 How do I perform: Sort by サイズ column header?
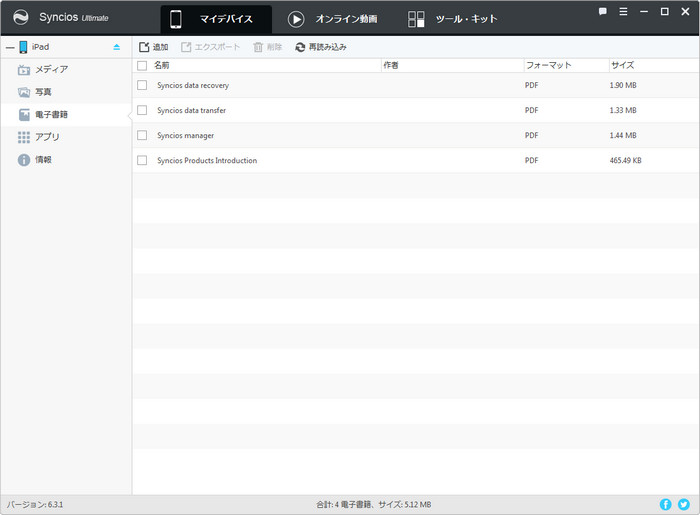(622, 65)
